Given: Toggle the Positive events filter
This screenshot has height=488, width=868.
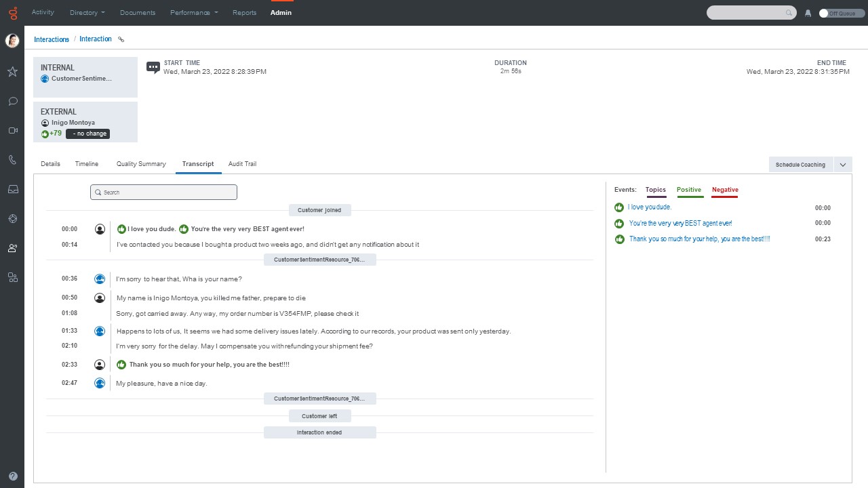Looking at the screenshot, I should [x=689, y=190].
